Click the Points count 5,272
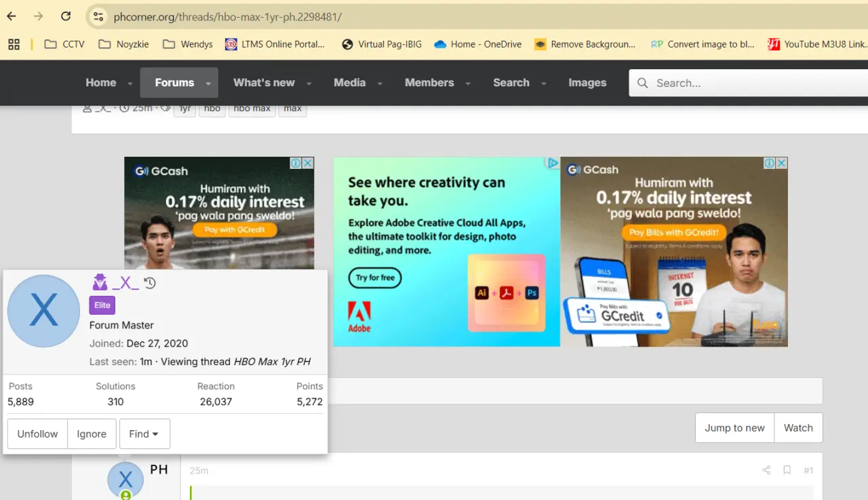The image size is (868, 500). [309, 402]
